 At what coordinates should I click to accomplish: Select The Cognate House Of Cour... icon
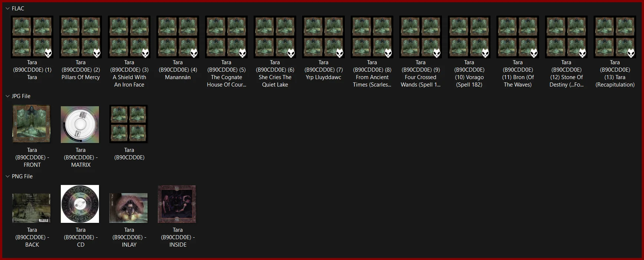click(227, 37)
